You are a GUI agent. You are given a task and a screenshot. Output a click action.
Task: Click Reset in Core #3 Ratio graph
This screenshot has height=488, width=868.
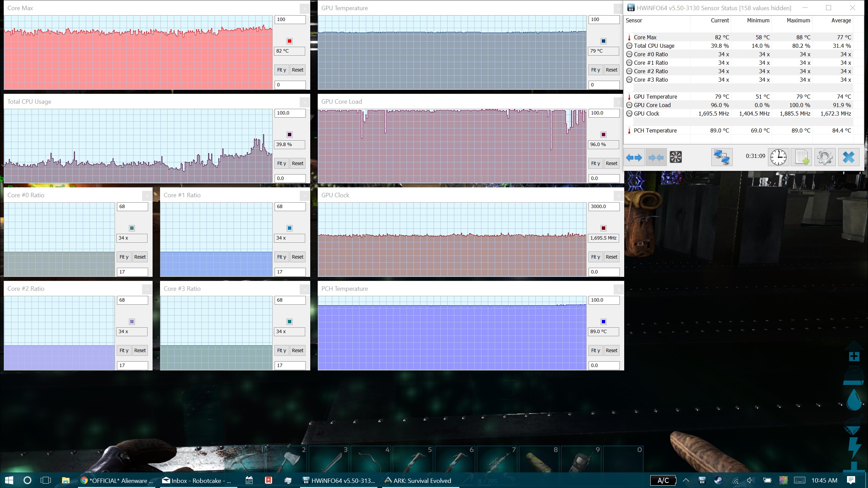[297, 350]
